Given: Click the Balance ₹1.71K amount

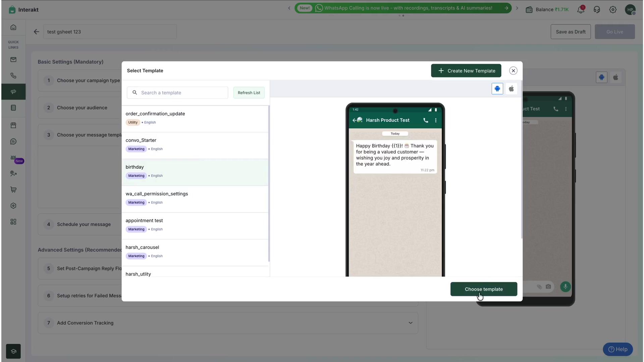Looking at the screenshot, I should tap(552, 9).
